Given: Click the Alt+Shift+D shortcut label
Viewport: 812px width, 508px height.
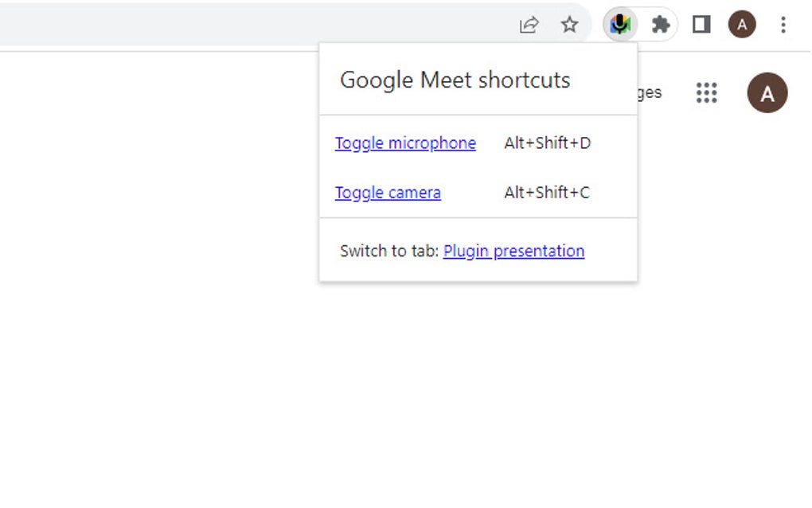Looking at the screenshot, I should click(x=546, y=143).
